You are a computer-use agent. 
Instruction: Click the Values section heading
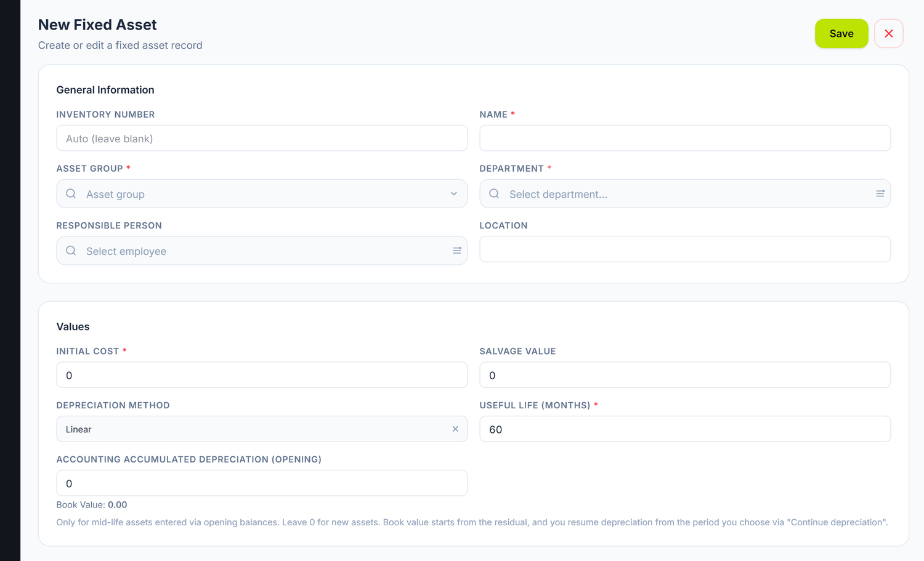(73, 326)
